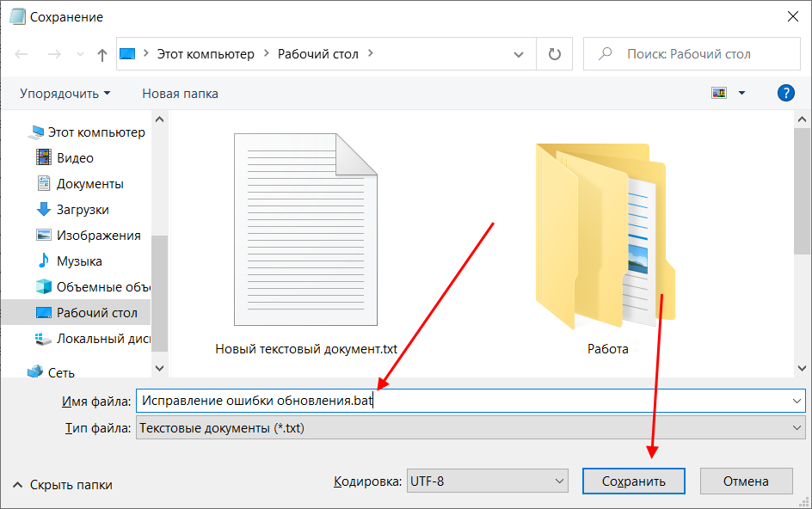Screen dimensions: 812x509
Task: Open Музыка folder in sidebar
Action: coord(78,261)
